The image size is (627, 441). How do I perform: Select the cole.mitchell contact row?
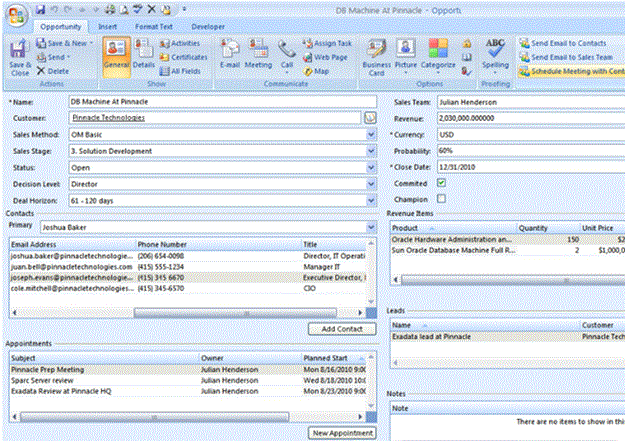pos(188,288)
